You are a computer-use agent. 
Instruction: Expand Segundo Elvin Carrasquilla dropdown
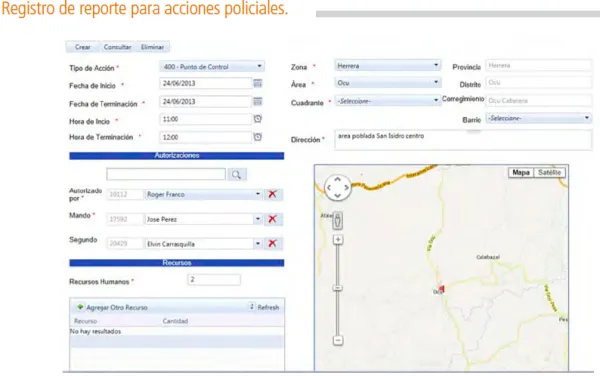258,244
